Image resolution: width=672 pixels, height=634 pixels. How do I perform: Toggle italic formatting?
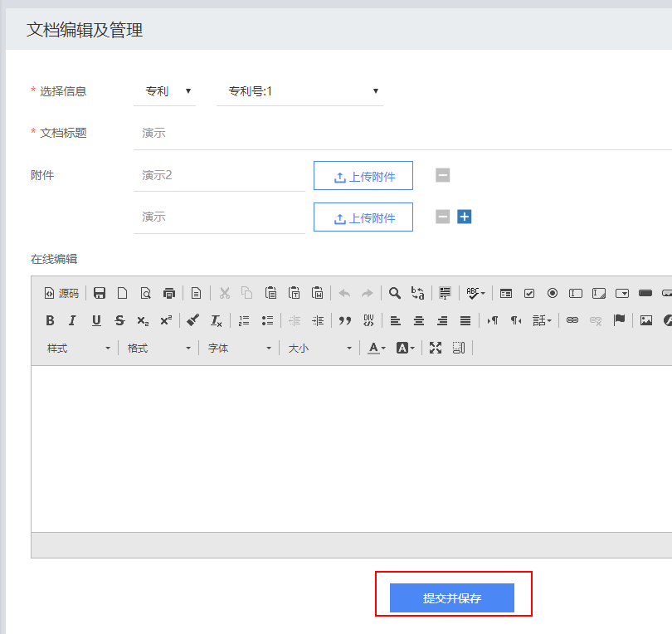tap(73, 320)
